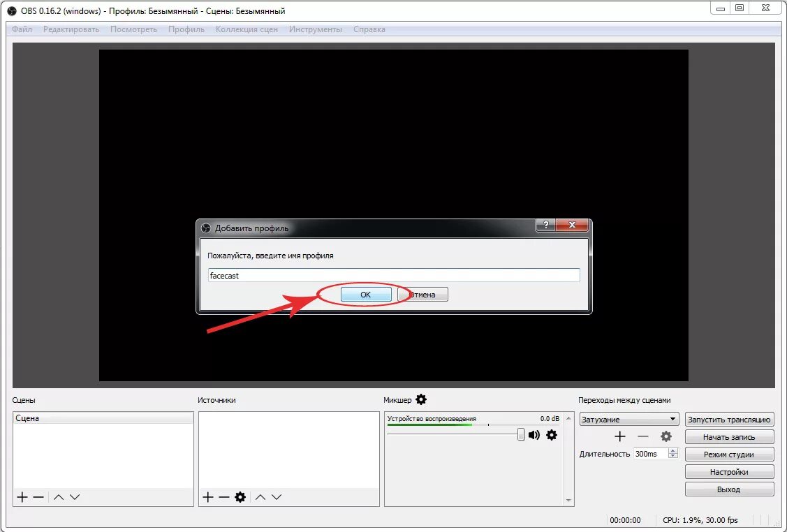The image size is (787, 532).
Task: Click the OBS logo in the title bar
Action: (x=12, y=11)
